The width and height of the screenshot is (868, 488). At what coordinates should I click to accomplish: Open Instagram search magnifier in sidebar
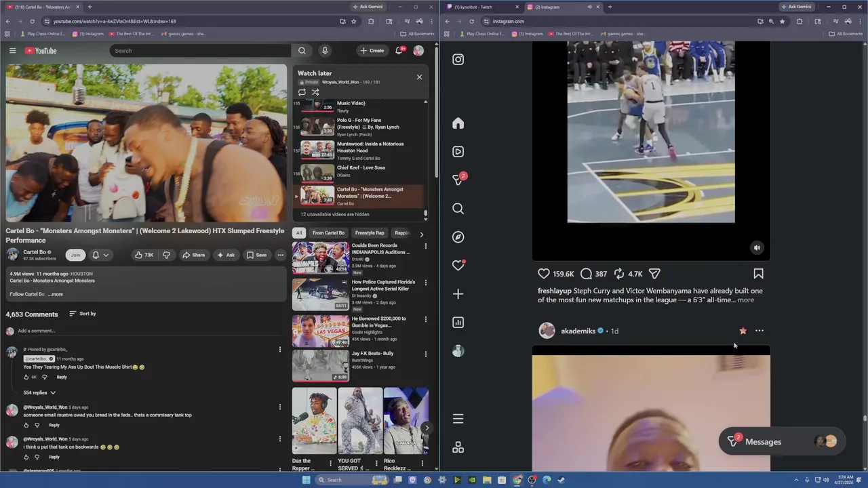tap(458, 209)
